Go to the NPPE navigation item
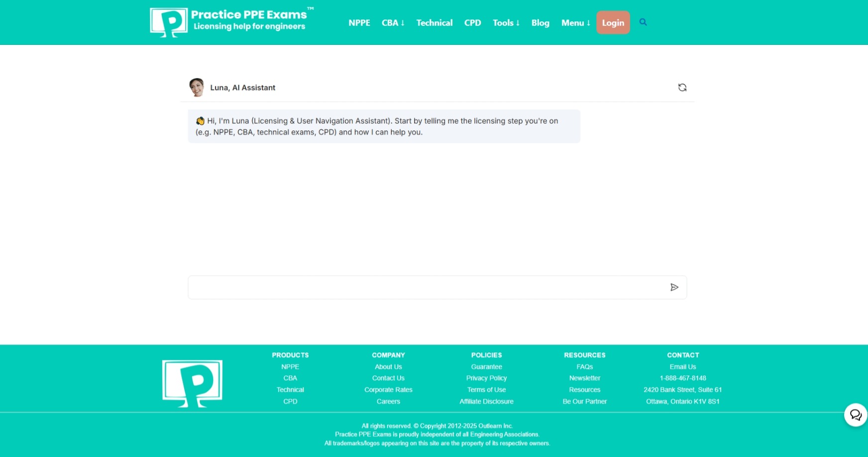Viewport: 868px width, 457px height. [x=359, y=23]
